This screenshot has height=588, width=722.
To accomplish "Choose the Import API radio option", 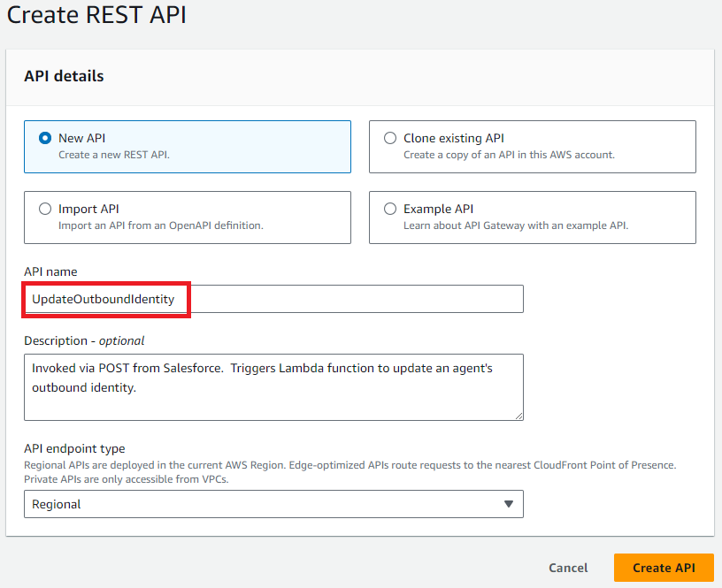I will pyautogui.click(x=45, y=209).
